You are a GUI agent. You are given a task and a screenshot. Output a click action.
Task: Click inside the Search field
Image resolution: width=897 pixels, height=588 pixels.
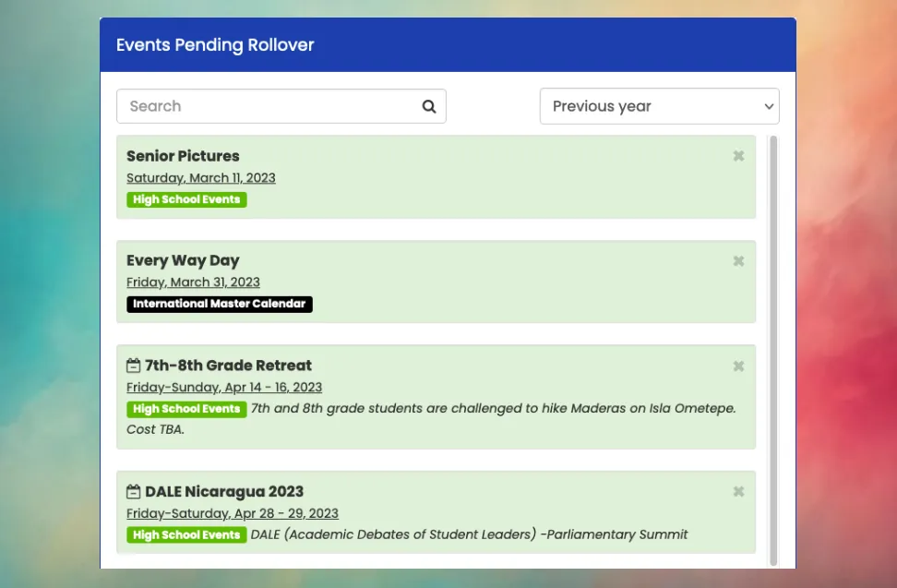258,106
